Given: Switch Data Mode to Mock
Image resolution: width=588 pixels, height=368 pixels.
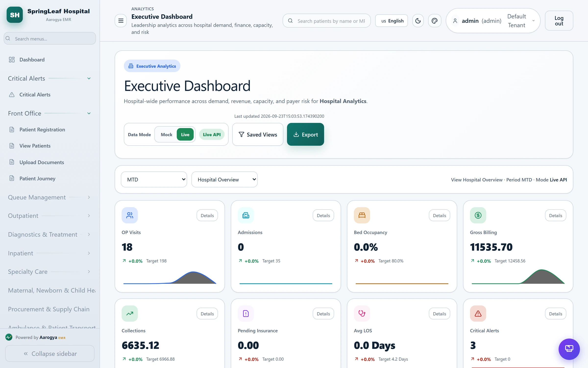Looking at the screenshot, I should (x=167, y=134).
